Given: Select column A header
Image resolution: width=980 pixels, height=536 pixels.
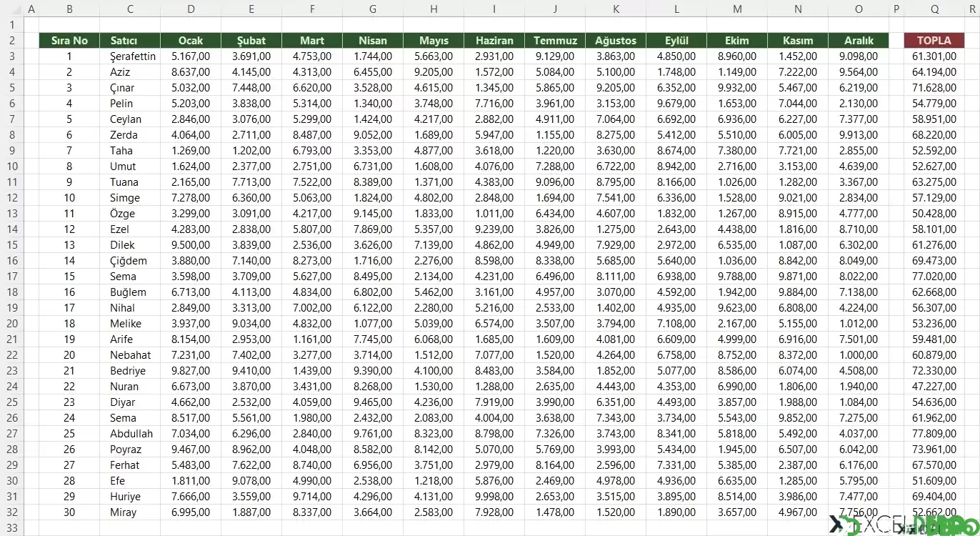Looking at the screenshot, I should 31,9.
